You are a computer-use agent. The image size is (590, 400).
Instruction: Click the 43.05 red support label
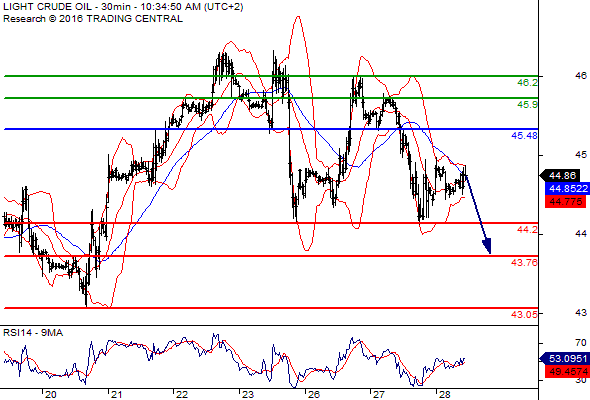click(524, 314)
